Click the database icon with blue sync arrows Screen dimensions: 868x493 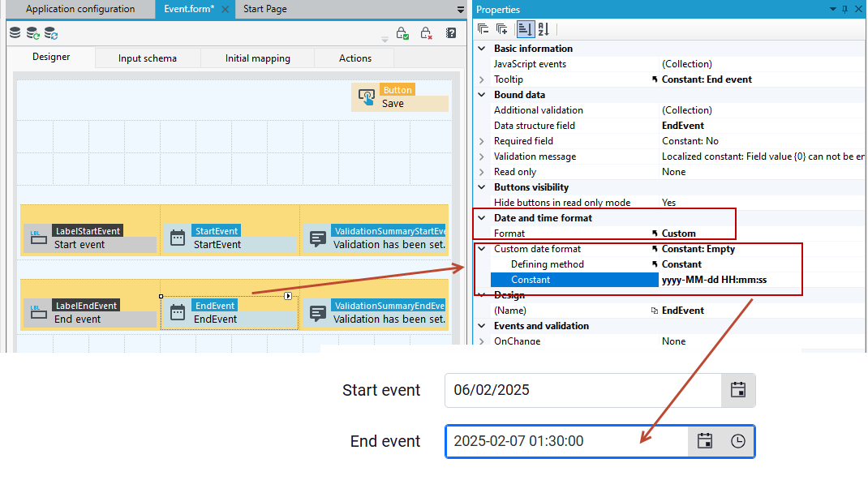(x=51, y=33)
